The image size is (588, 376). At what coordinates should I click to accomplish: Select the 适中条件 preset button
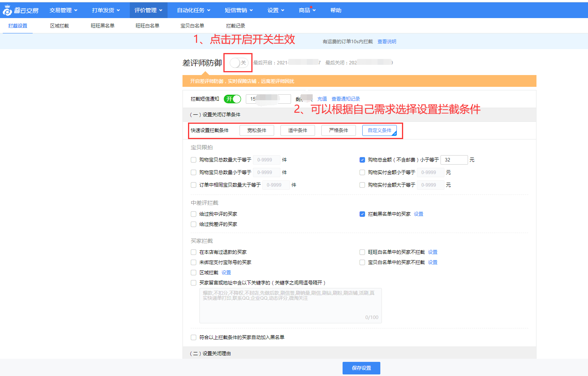(298, 130)
